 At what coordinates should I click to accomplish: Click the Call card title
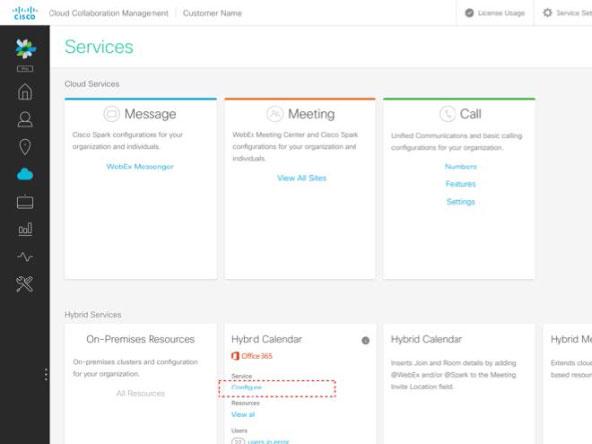tap(470, 114)
